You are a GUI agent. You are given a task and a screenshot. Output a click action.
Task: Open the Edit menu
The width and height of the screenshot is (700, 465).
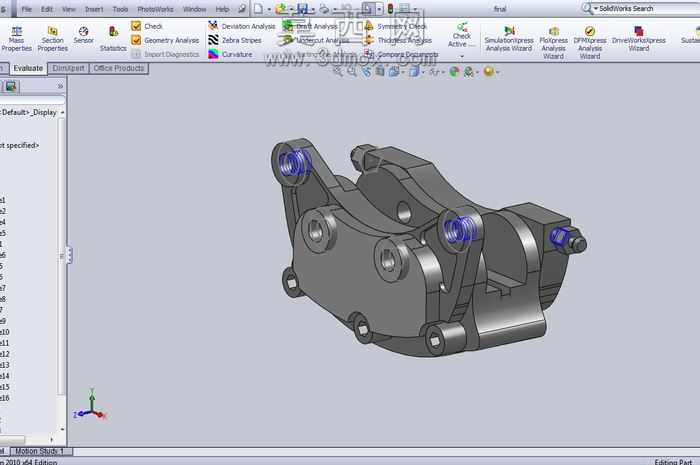pyautogui.click(x=47, y=9)
